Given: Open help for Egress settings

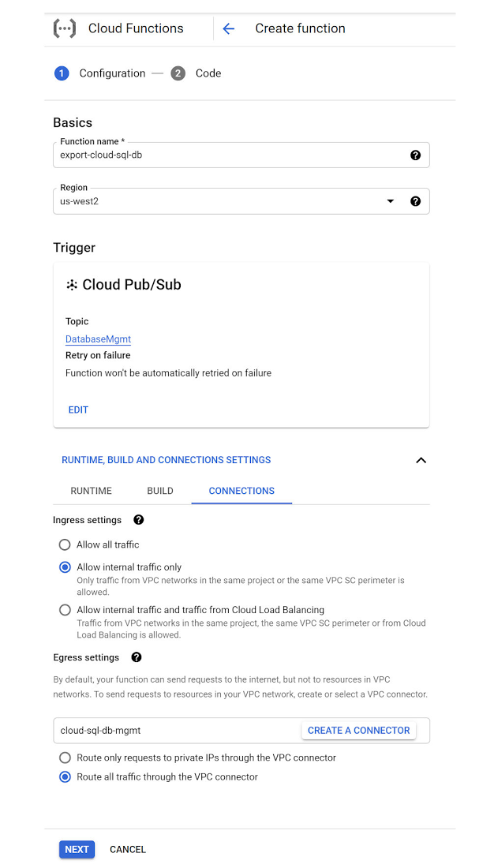Looking at the screenshot, I should 136,657.
